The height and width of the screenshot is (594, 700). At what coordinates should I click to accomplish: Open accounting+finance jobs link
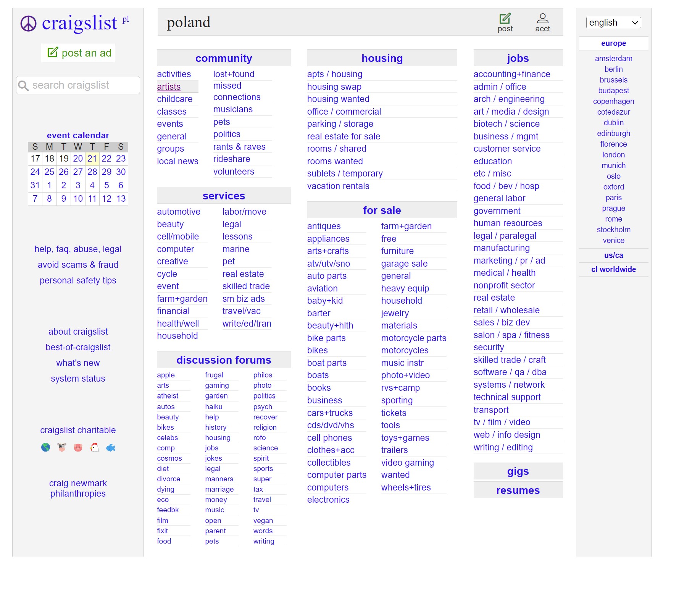512,74
